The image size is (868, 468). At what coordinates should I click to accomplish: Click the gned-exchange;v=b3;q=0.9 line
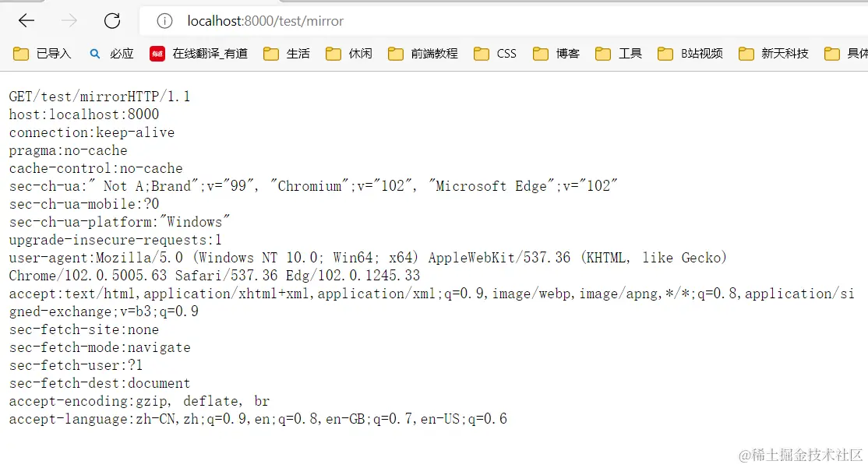click(x=104, y=311)
